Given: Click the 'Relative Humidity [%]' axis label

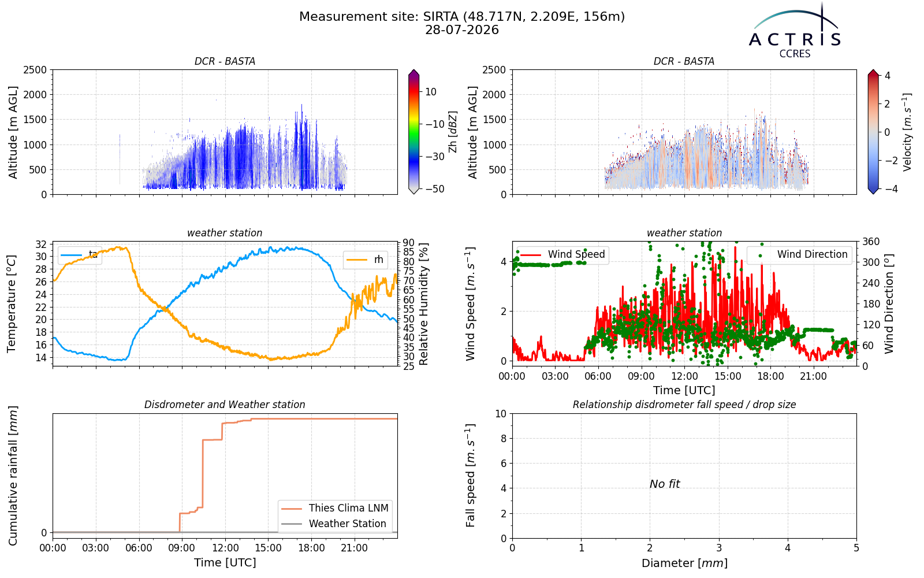Looking at the screenshot, I should click(424, 304).
